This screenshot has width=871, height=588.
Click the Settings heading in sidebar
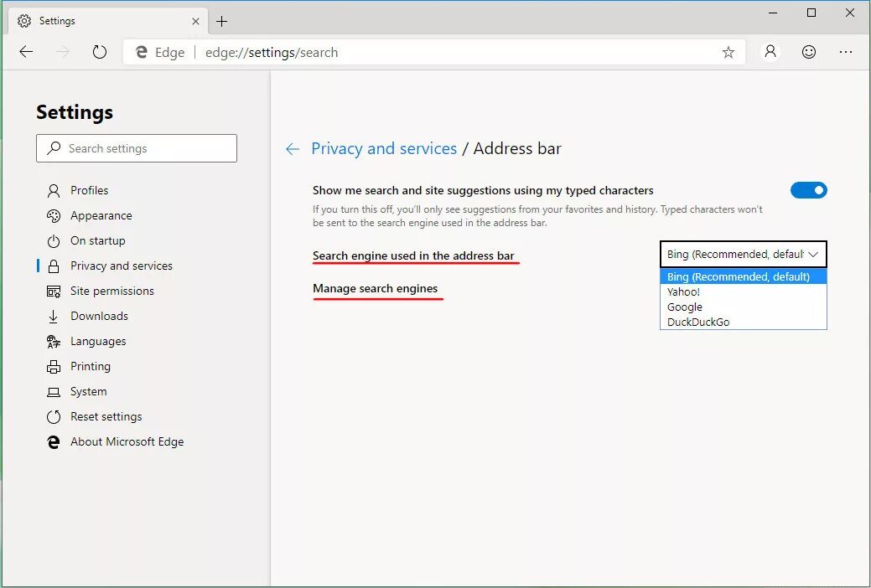tap(75, 112)
